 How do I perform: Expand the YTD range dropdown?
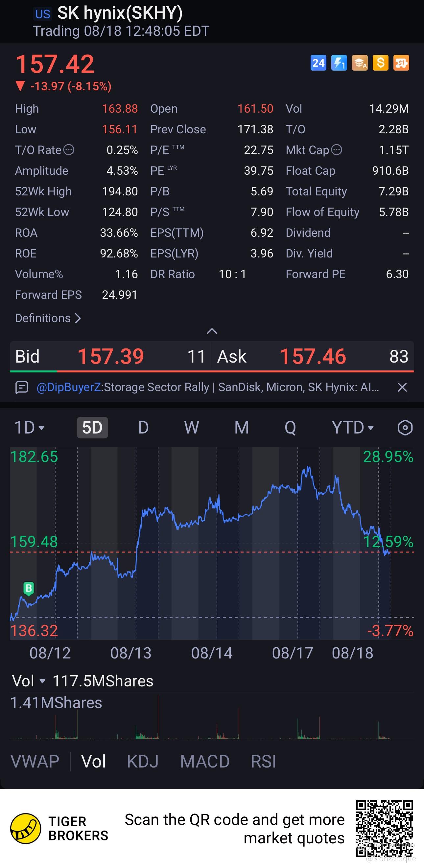click(353, 428)
